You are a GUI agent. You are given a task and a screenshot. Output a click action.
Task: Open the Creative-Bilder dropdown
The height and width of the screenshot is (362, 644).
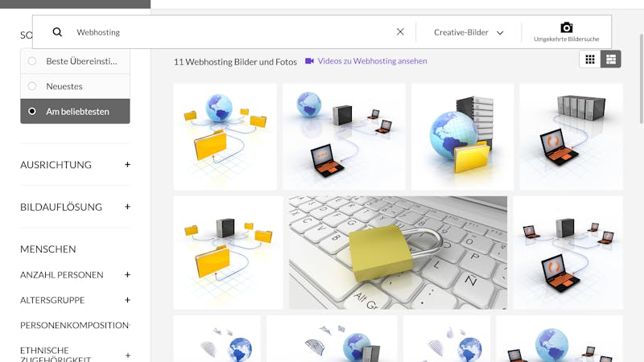[469, 32]
